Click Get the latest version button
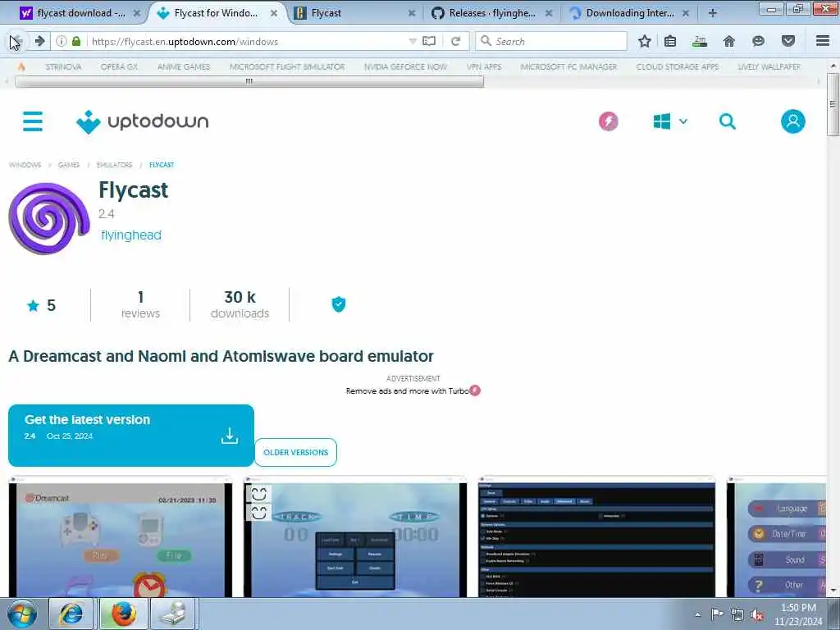Screen dimensions: 840x630 pyautogui.click(x=130, y=436)
